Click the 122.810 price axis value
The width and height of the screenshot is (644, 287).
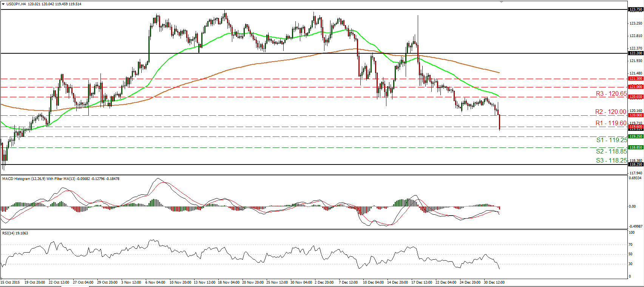tap(636, 36)
